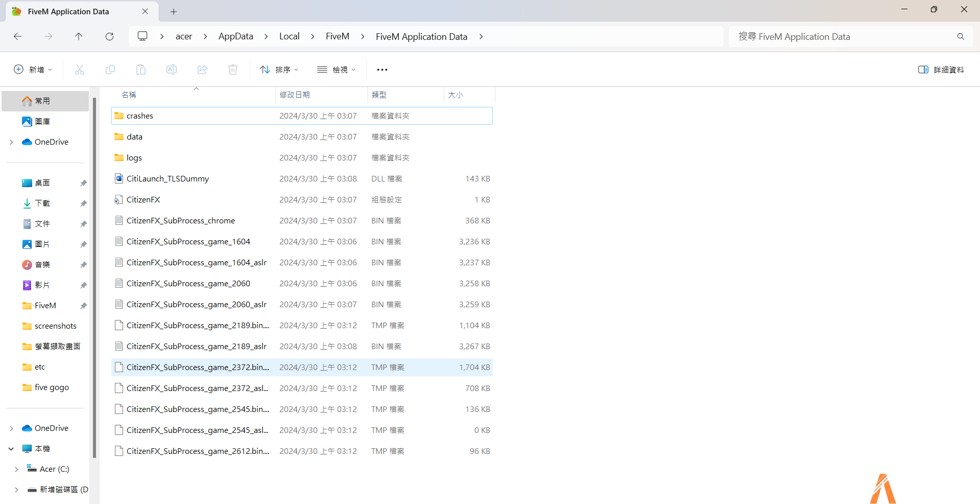Expand chevron after FiveM Application Data breadcrumb
Image resolution: width=980 pixels, height=504 pixels.
(481, 36)
